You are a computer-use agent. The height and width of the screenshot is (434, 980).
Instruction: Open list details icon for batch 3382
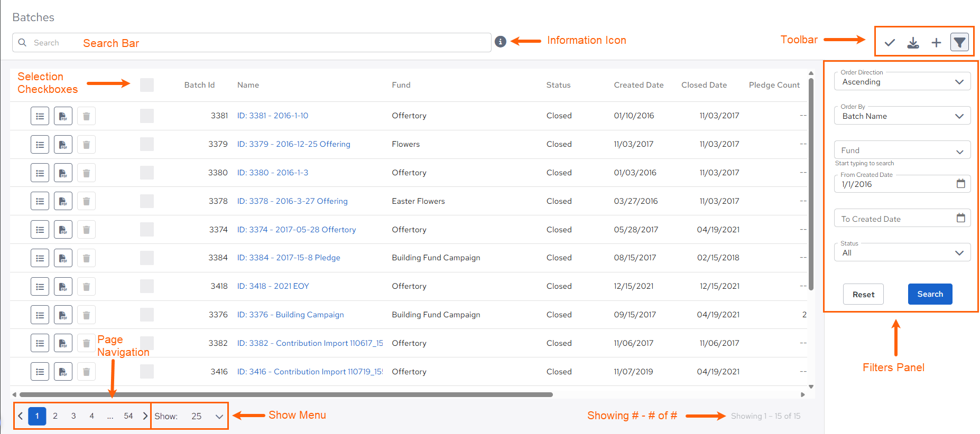pyautogui.click(x=40, y=343)
